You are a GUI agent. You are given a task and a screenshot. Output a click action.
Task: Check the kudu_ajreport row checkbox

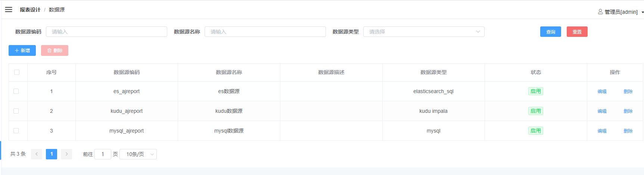16,111
